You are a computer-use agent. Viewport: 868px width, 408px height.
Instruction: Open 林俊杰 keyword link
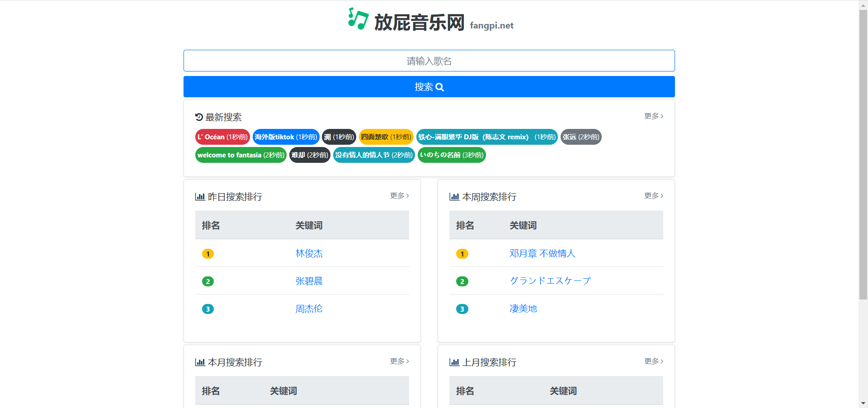click(x=309, y=254)
